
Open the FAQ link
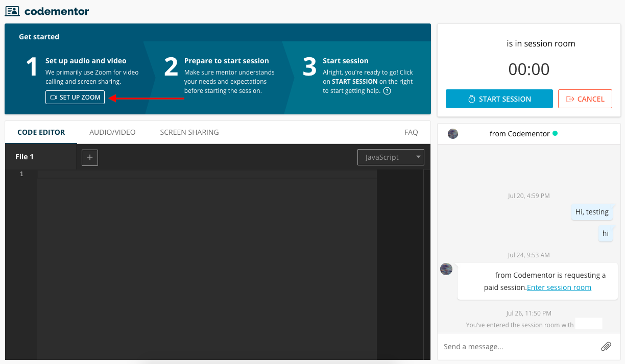pyautogui.click(x=411, y=132)
